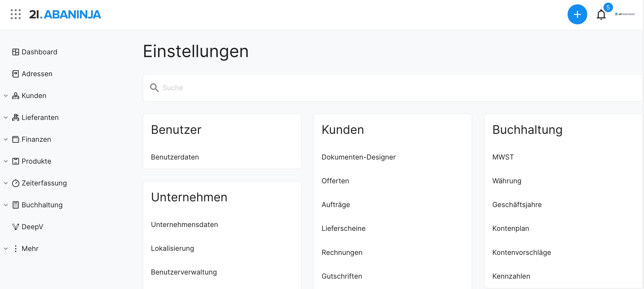This screenshot has width=644, height=289.
Task: Expand the Mehr sidebar section
Action: click(6, 249)
